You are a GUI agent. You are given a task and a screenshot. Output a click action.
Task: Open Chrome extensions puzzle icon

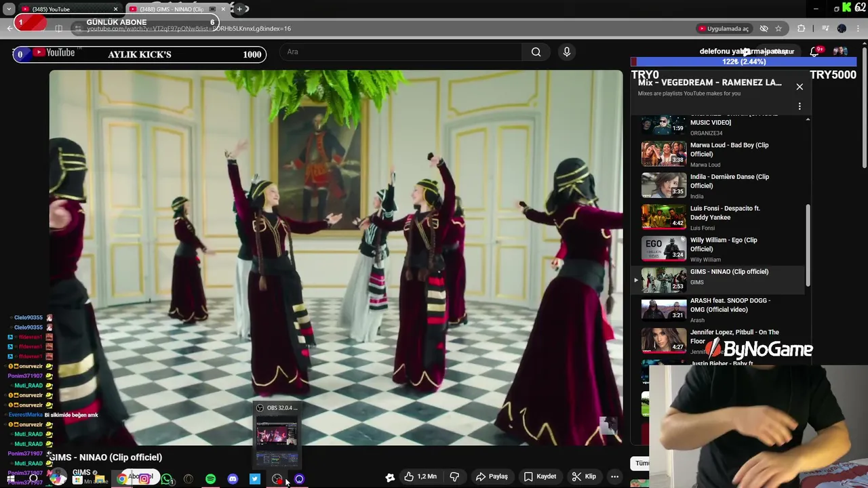(802, 28)
